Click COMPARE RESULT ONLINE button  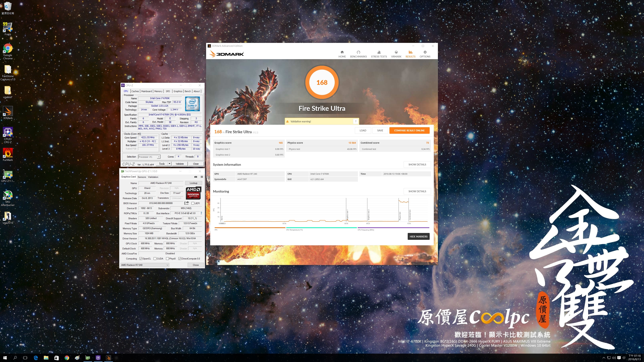point(409,130)
